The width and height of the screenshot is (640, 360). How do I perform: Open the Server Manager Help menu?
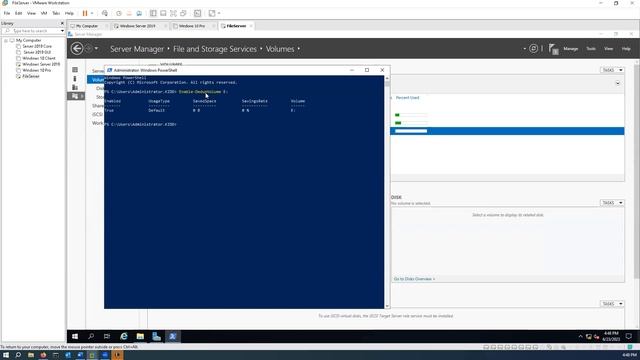(626, 49)
